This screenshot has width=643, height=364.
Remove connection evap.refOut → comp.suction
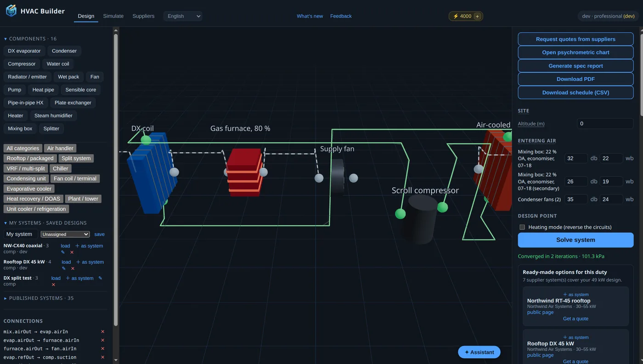click(x=102, y=357)
